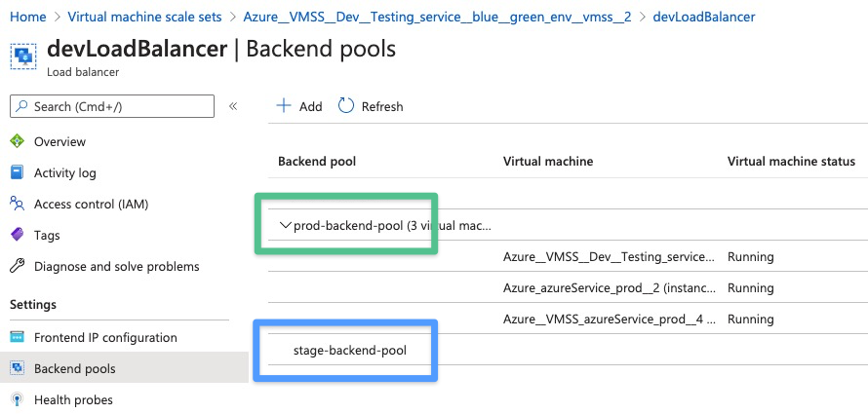The image size is (868, 414).
Task: Open Activity log in the sidebar
Action: tap(64, 173)
